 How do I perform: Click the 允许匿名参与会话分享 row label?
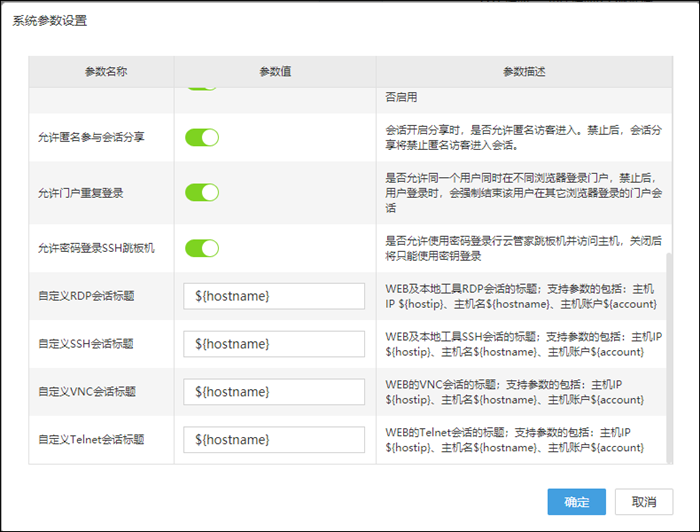click(91, 137)
